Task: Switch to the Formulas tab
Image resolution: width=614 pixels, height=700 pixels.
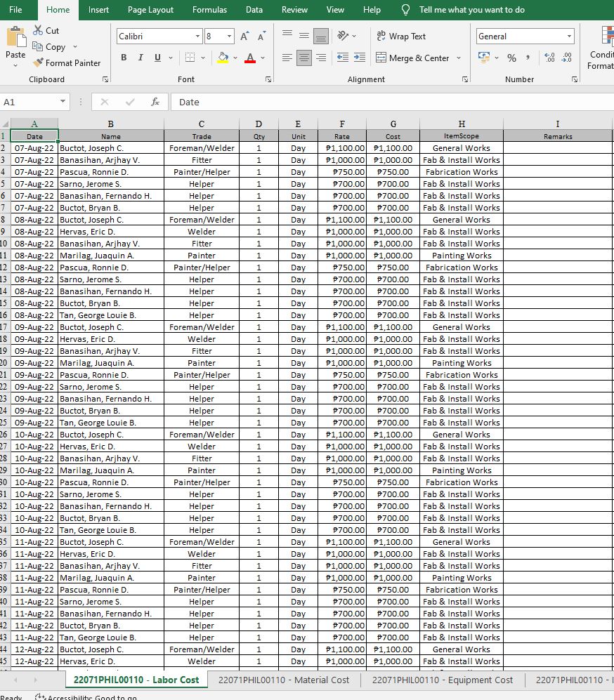Action: pos(209,10)
